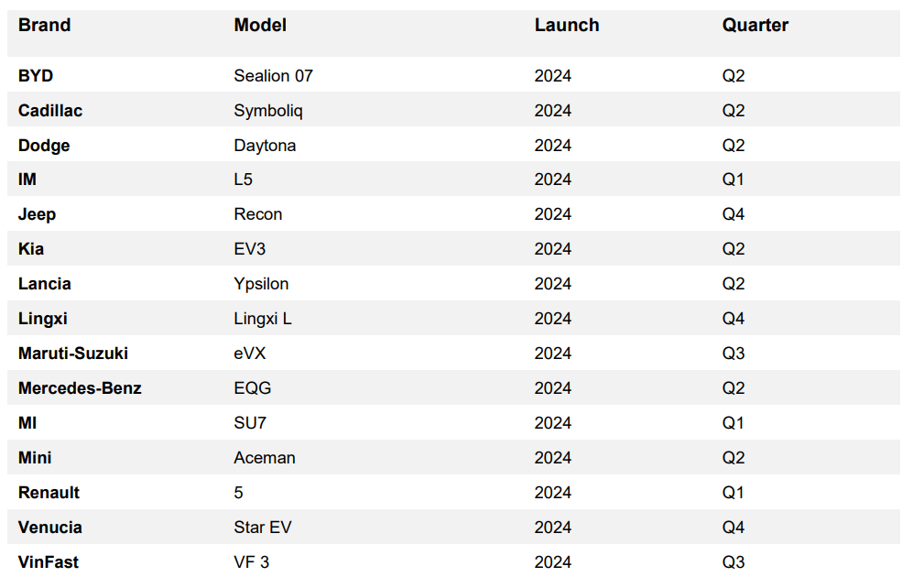924x588 pixels.
Task: Click the Venucia Star EV cell
Action: click(263, 528)
